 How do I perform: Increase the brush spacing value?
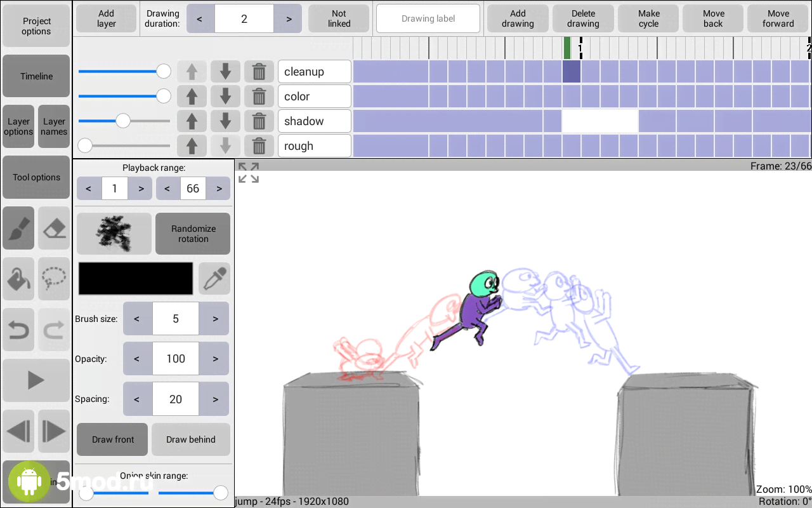(x=215, y=399)
